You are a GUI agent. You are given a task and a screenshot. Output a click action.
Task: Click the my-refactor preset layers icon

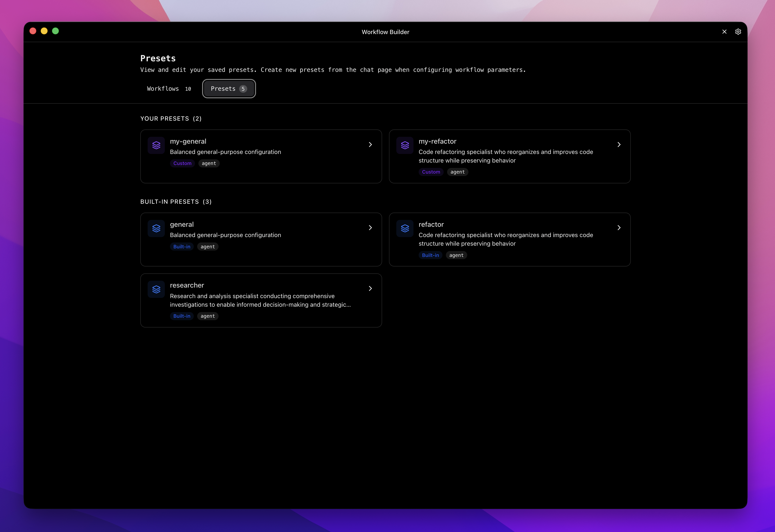pos(405,145)
